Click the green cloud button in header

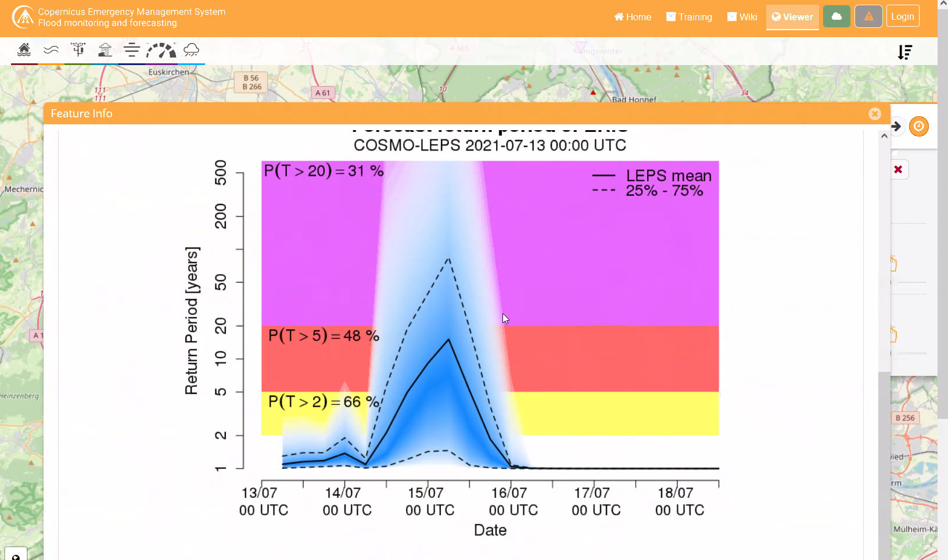click(836, 17)
